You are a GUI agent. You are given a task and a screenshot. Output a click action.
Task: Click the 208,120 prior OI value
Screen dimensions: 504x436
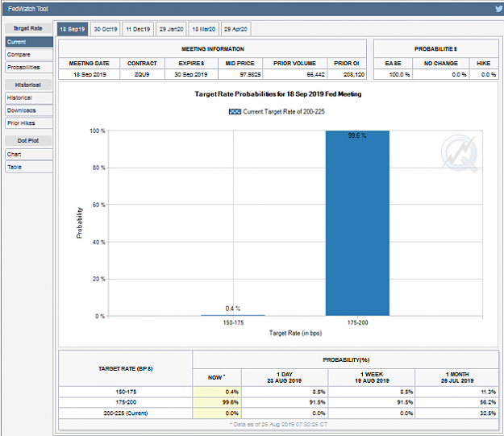(x=354, y=74)
